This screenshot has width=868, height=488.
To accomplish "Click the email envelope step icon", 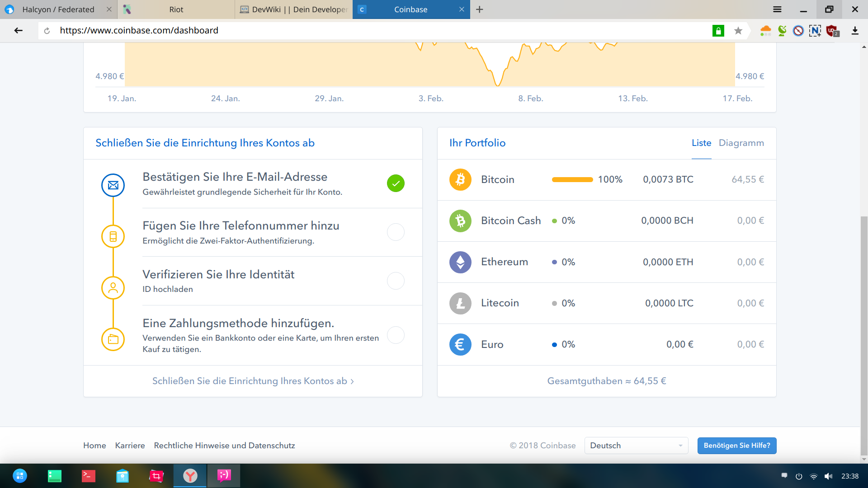I will click(113, 185).
